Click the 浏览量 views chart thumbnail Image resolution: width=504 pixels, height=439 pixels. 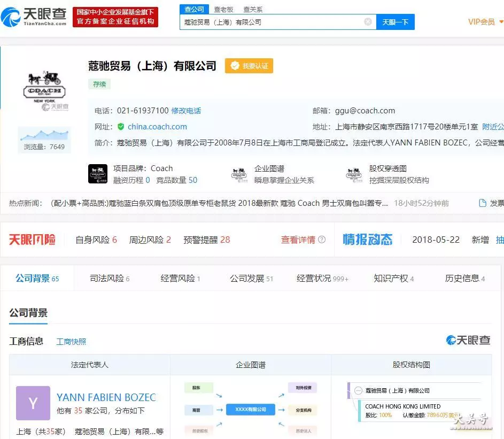(44, 140)
